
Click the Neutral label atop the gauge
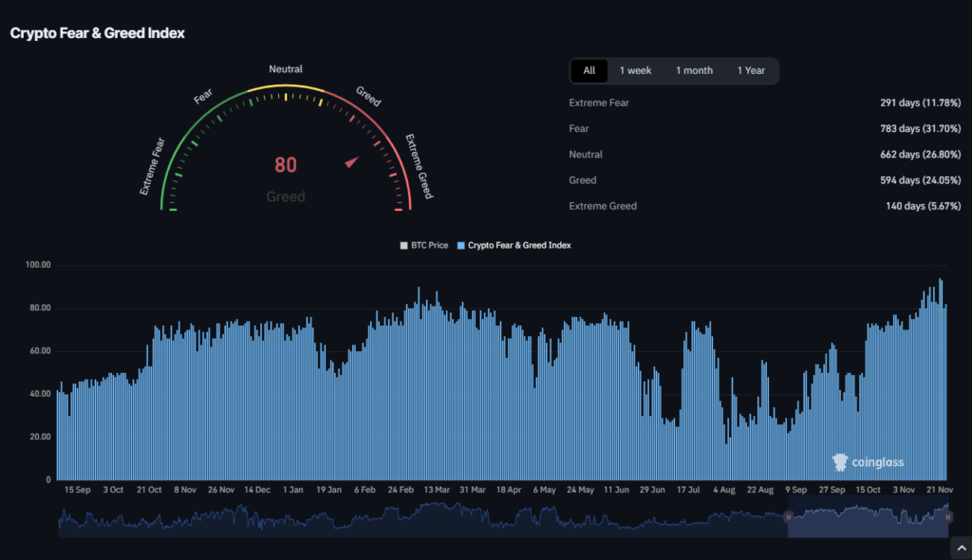point(286,69)
